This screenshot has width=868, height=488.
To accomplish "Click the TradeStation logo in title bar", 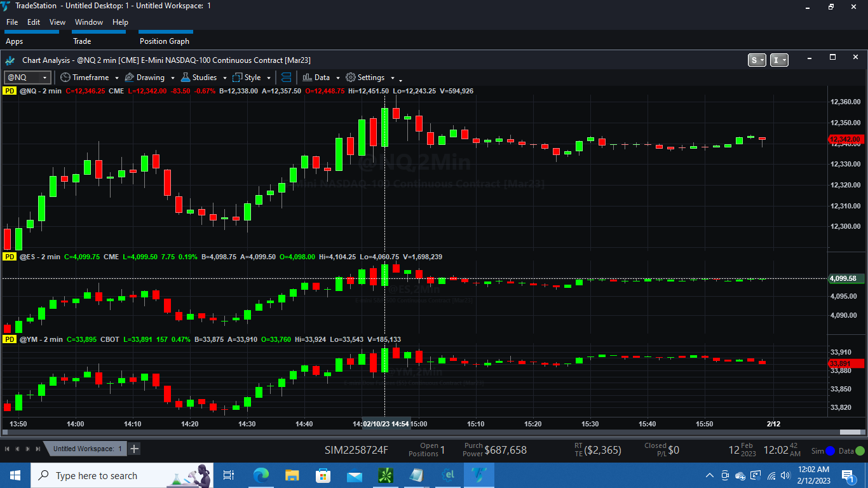I will tap(6, 6).
